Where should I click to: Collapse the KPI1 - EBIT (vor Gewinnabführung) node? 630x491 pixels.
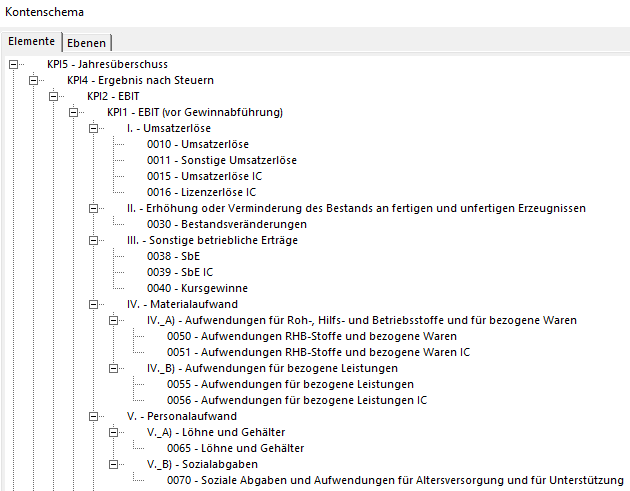(74, 112)
